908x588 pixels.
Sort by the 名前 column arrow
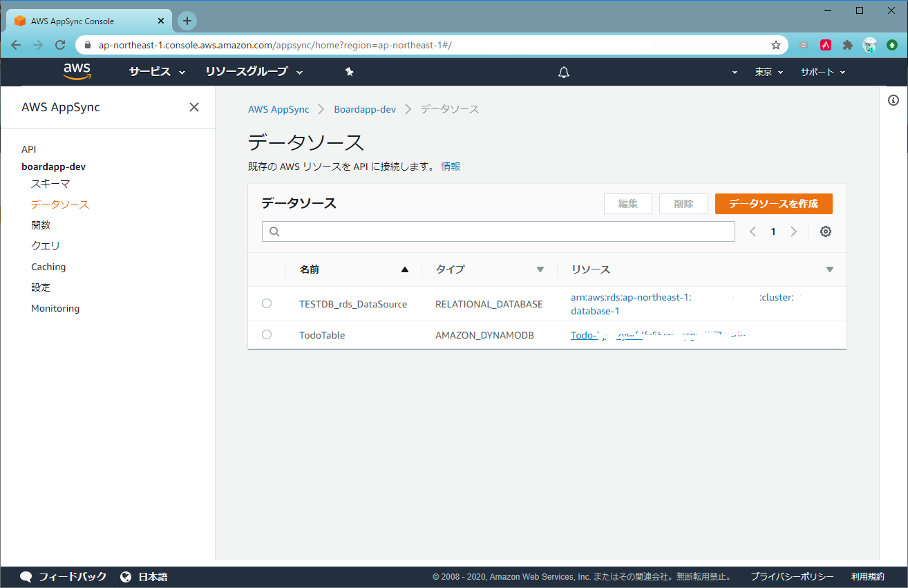pos(405,269)
